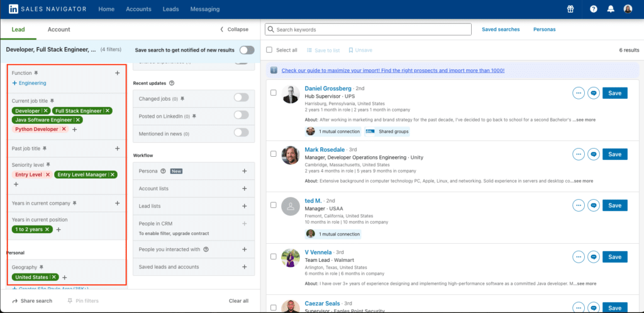
Task: Open the Saved searches link
Action: [501, 30]
